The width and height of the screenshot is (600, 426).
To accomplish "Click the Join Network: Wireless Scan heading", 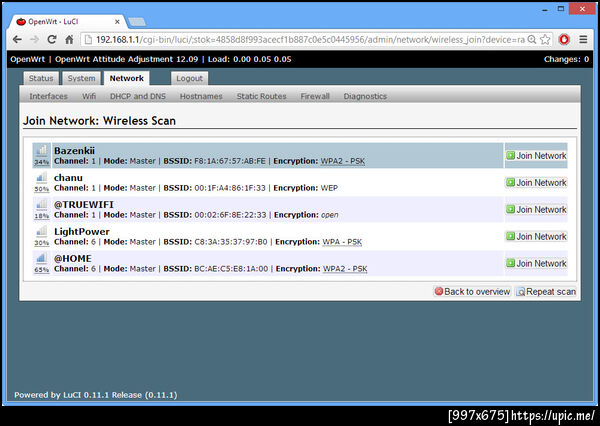I will coord(99,121).
